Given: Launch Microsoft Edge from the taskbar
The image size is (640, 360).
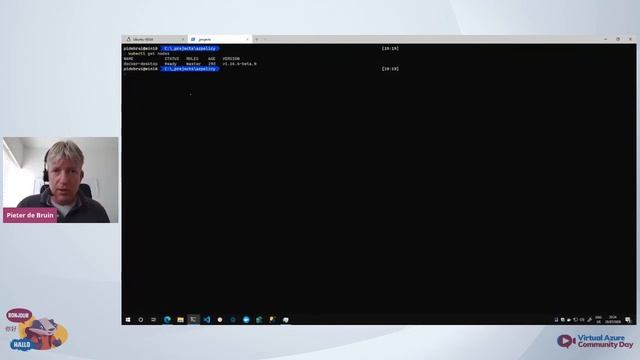Looking at the screenshot, I should [167, 320].
